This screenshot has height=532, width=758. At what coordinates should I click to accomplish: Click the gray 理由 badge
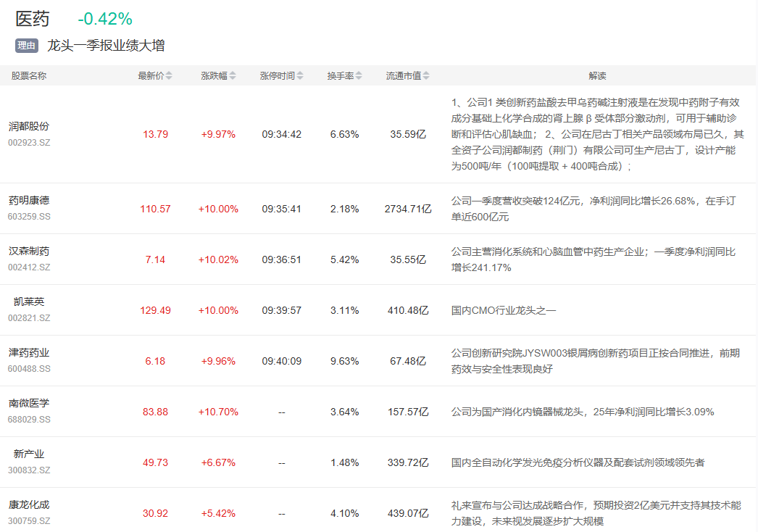pyautogui.click(x=27, y=46)
